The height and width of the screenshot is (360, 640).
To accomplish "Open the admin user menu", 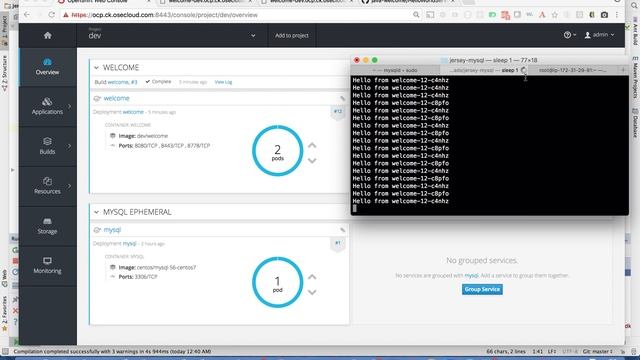I will pos(599,35).
